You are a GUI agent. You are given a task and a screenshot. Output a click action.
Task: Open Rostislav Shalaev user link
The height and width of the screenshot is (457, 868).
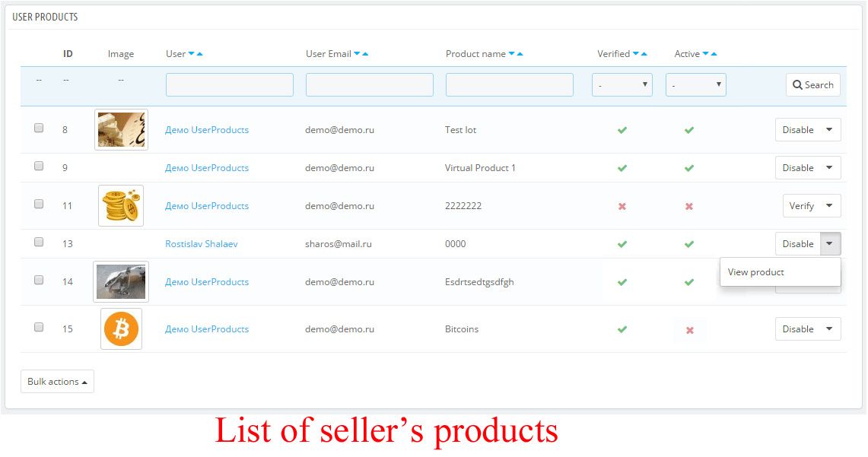[202, 244]
